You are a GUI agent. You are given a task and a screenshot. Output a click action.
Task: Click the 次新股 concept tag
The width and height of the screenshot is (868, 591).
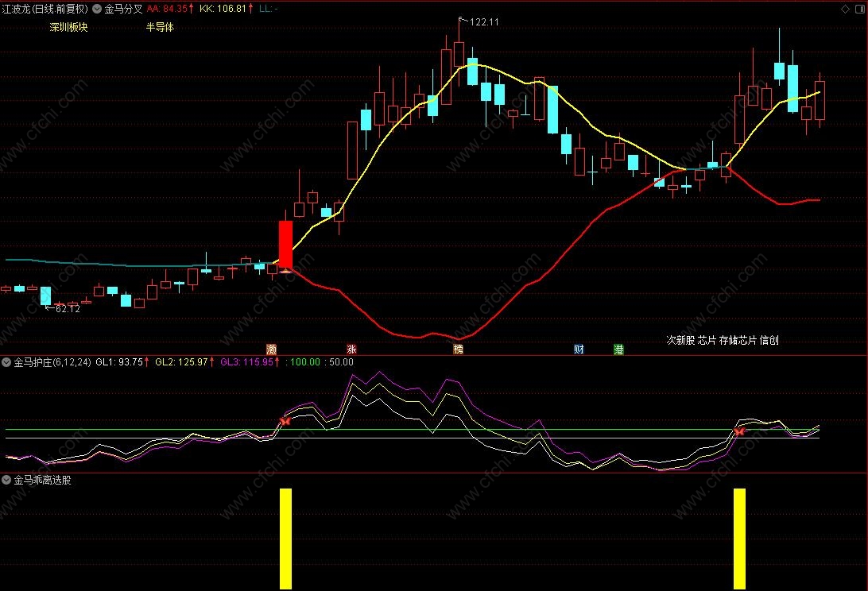click(680, 340)
